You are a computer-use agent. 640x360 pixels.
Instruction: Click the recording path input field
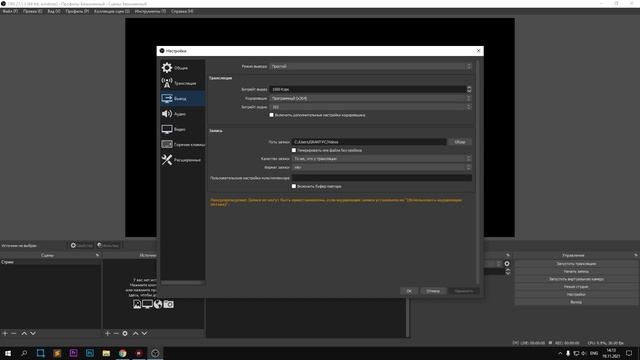[x=369, y=142]
